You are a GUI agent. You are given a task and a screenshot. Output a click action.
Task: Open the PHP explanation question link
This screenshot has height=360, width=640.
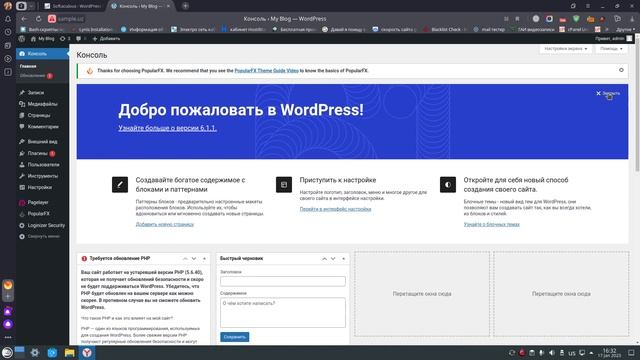127,318
